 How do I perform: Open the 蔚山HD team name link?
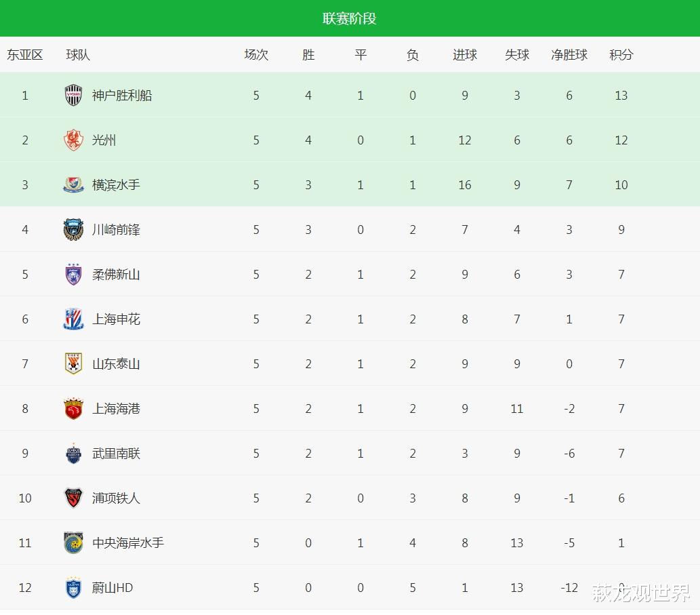(x=112, y=588)
